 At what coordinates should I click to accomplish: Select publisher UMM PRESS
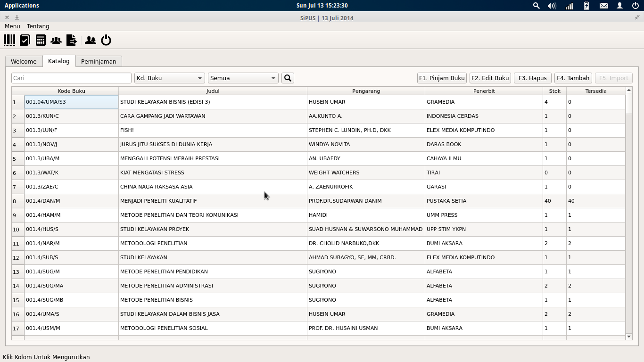[x=484, y=215]
